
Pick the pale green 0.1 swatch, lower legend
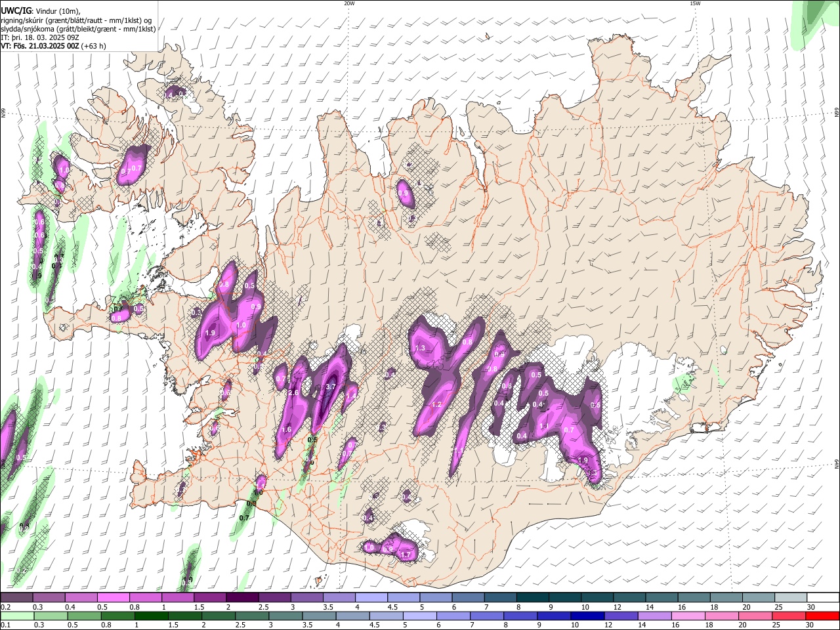[x=16, y=616]
